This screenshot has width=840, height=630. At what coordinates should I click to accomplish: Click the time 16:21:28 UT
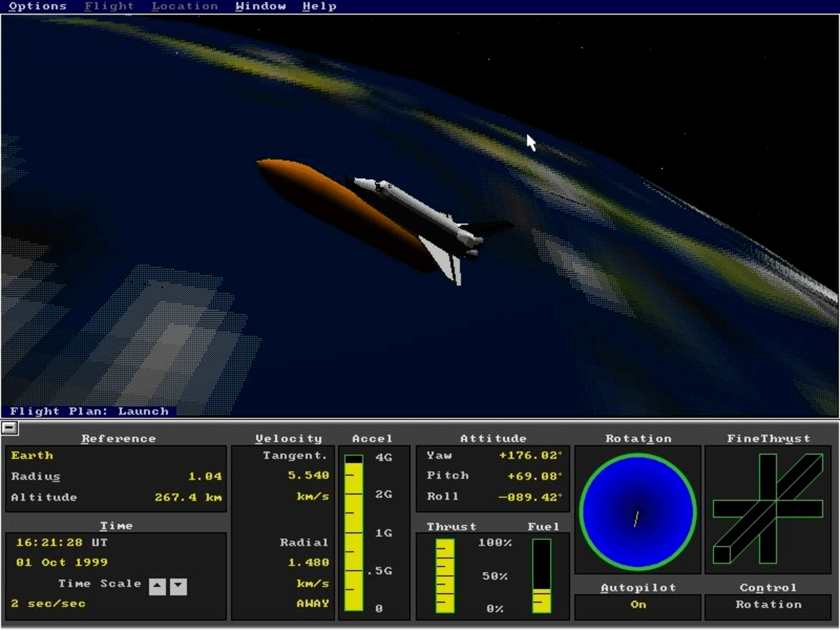tap(62, 542)
